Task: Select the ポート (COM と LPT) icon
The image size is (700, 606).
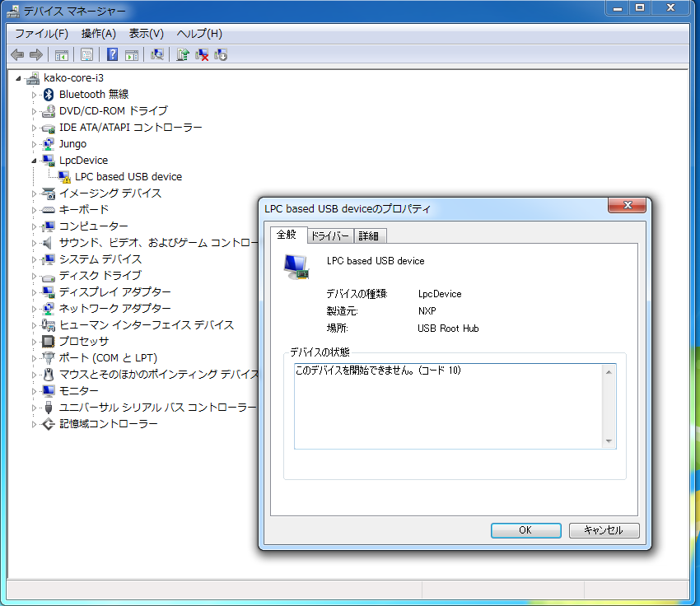Action: tap(49, 358)
